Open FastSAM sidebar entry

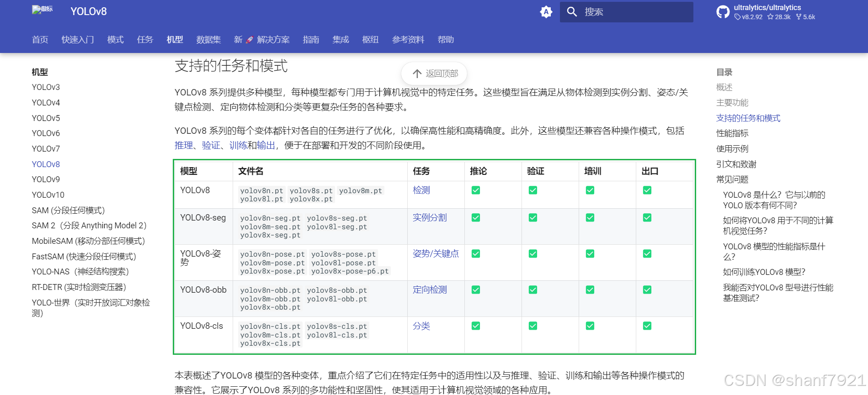pyautogui.click(x=84, y=257)
